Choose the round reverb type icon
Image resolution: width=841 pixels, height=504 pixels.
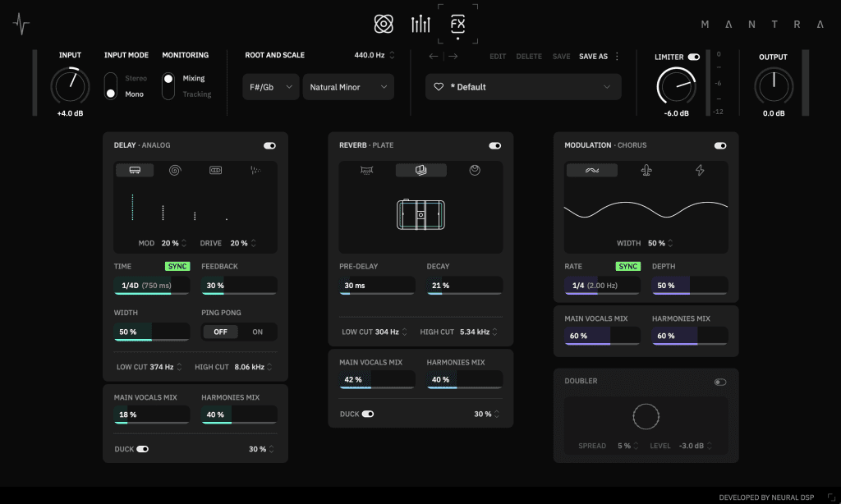tap(475, 171)
